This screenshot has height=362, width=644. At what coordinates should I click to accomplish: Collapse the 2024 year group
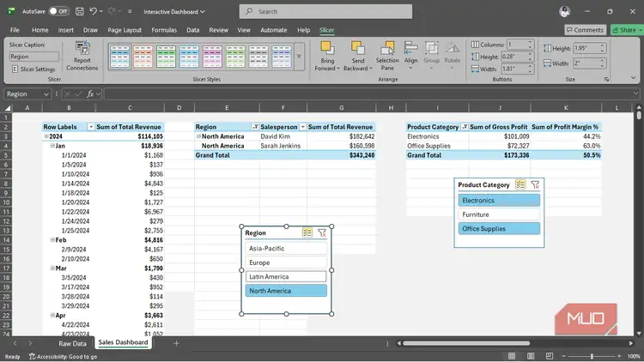[x=46, y=136]
